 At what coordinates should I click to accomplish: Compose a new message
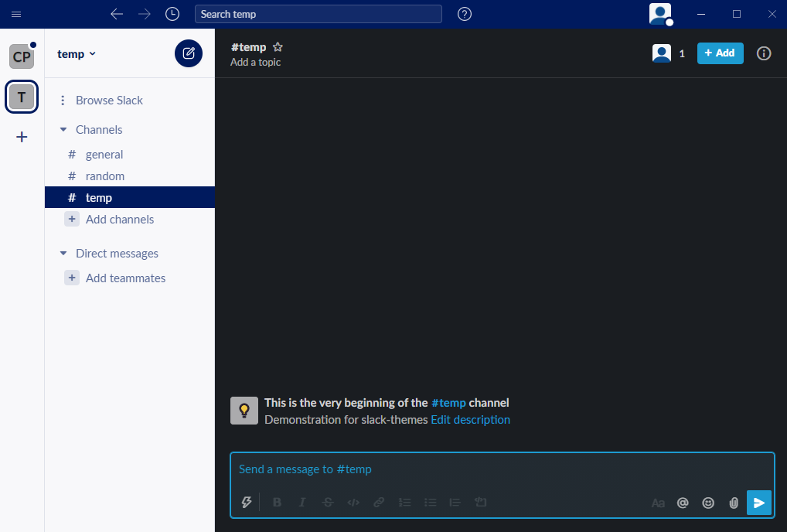(x=189, y=53)
